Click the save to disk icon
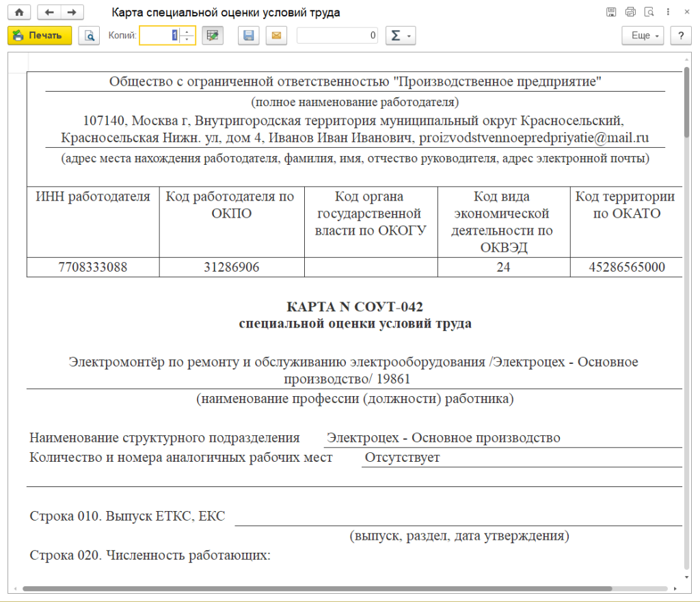Image resolution: width=700 pixels, height=602 pixels. click(249, 36)
